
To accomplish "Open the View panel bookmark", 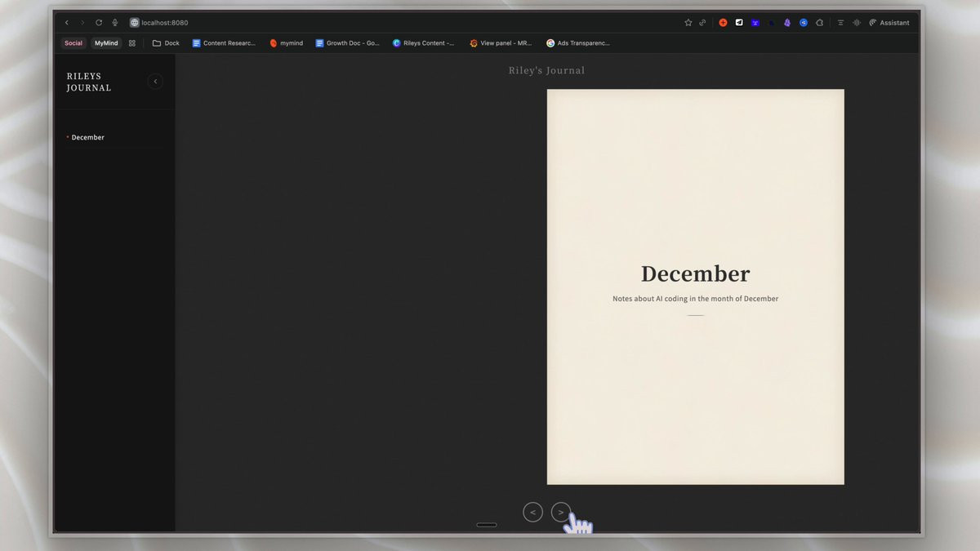I will 501,43.
